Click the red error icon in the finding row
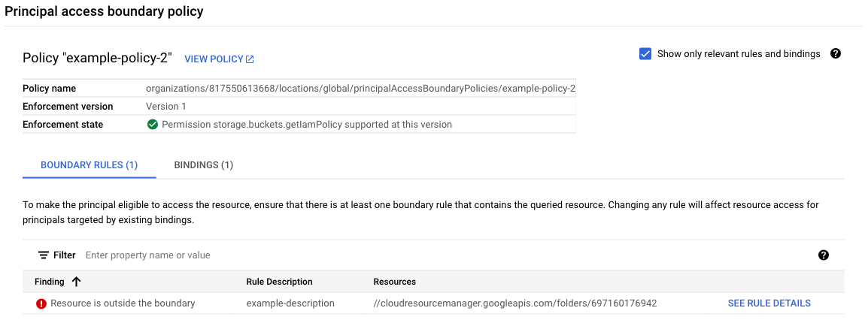 [41, 303]
